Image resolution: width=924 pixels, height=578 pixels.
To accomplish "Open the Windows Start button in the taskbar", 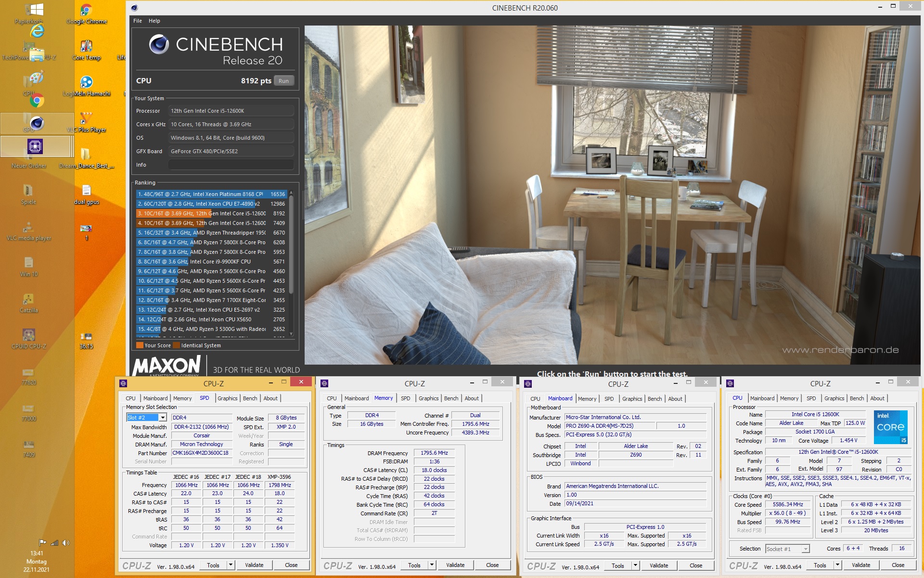I will click(x=37, y=10).
